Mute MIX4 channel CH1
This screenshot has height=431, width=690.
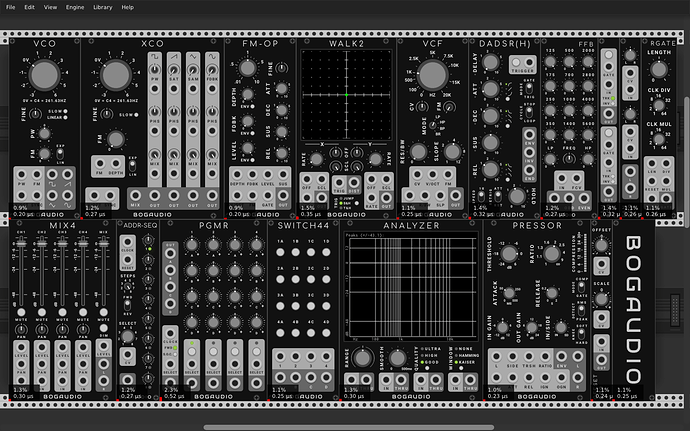click(x=21, y=312)
